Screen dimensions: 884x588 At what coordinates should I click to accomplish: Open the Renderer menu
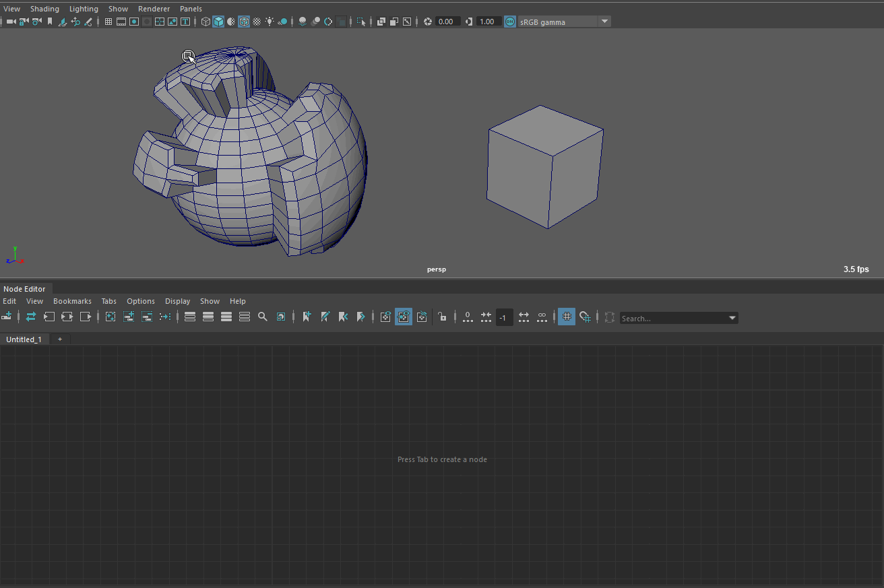pos(154,9)
